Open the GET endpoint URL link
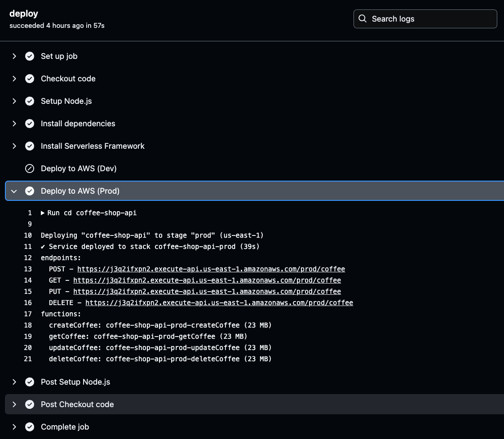The width and height of the screenshot is (504, 439). [x=207, y=280]
